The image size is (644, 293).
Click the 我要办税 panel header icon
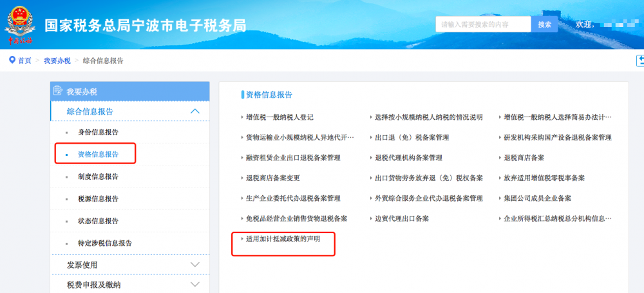tap(57, 91)
